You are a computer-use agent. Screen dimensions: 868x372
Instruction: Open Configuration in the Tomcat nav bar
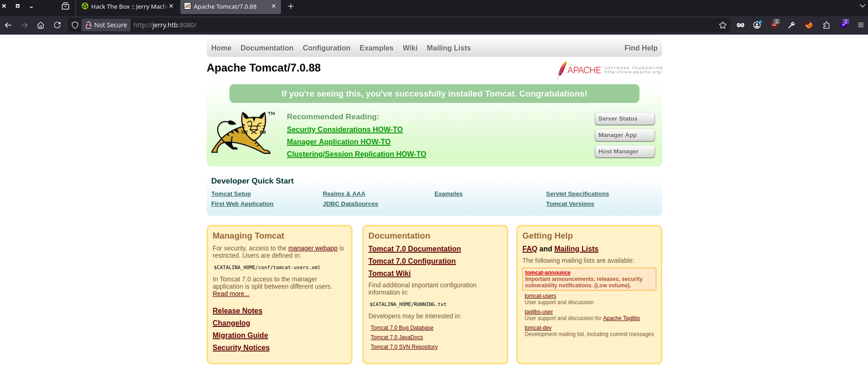[x=327, y=48]
